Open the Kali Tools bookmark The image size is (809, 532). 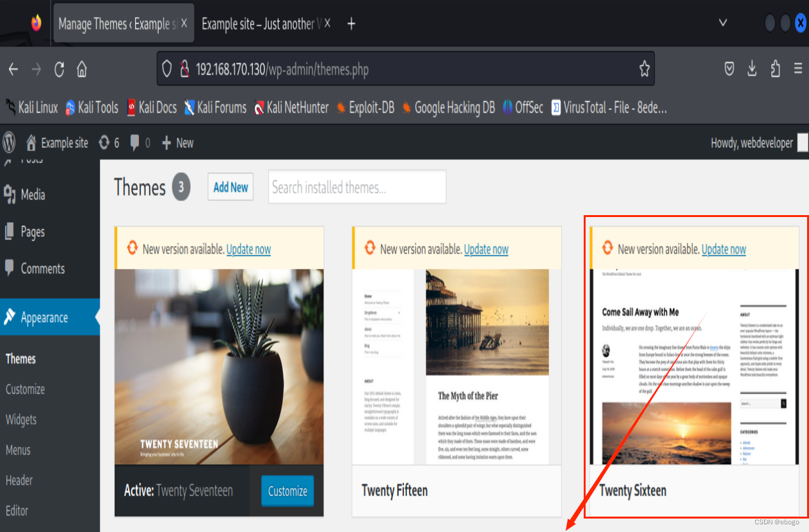92,107
